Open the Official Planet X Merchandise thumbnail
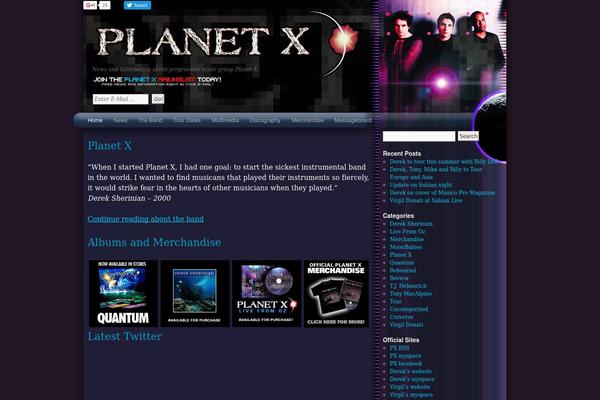Screen dimensions: 600x400 [x=336, y=294]
